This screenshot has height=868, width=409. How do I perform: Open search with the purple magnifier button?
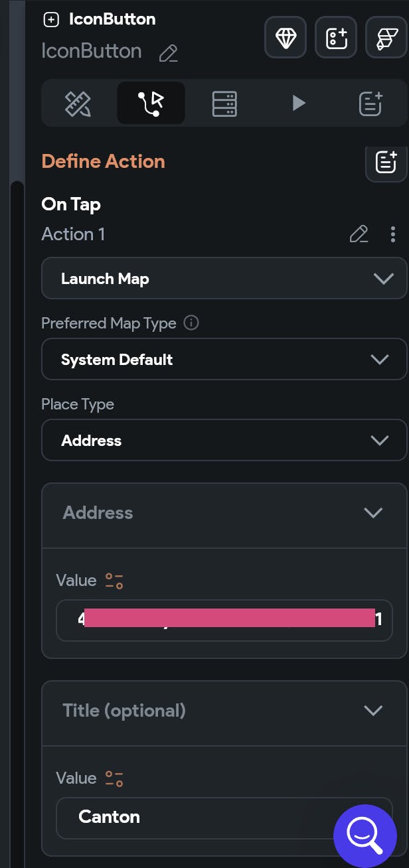click(x=365, y=834)
